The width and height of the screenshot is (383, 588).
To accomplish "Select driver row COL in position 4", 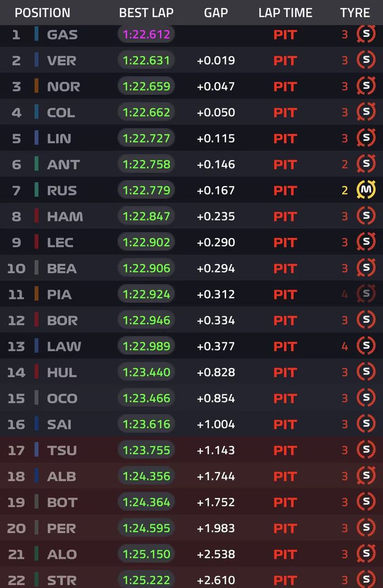I will point(191,112).
